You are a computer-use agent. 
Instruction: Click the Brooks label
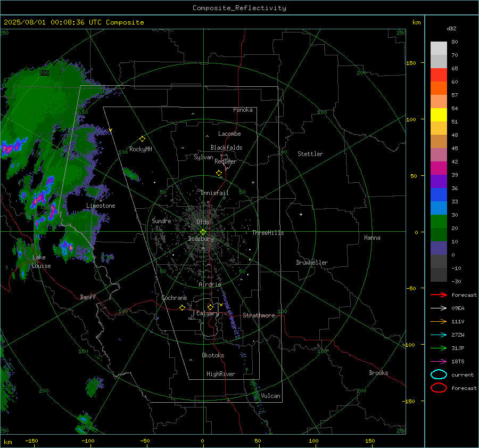tap(378, 373)
